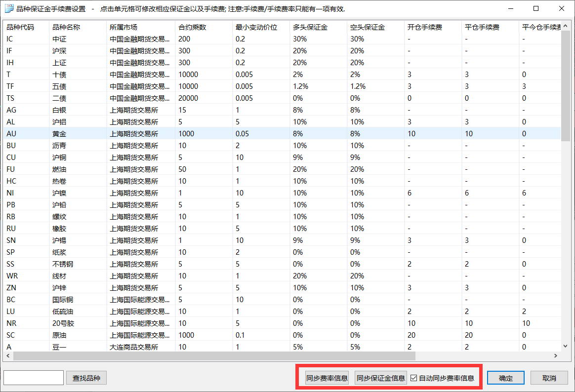Select the RB 螺纹 name cell
Screen dimensions: 575x392
[x=78, y=217]
